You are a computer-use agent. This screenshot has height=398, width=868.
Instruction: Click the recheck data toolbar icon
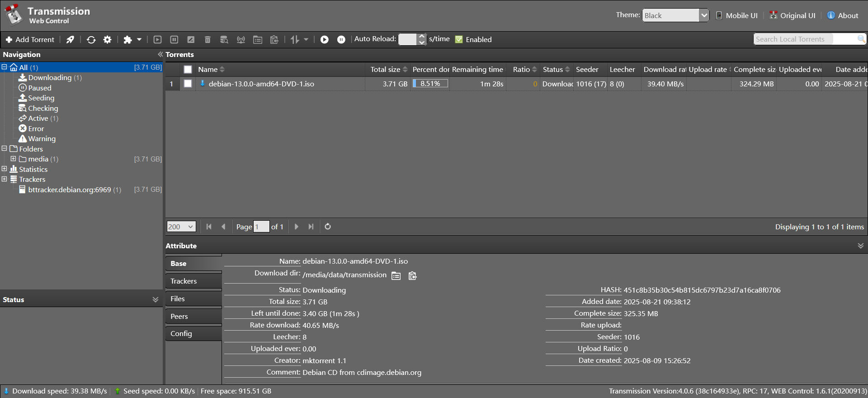224,40
